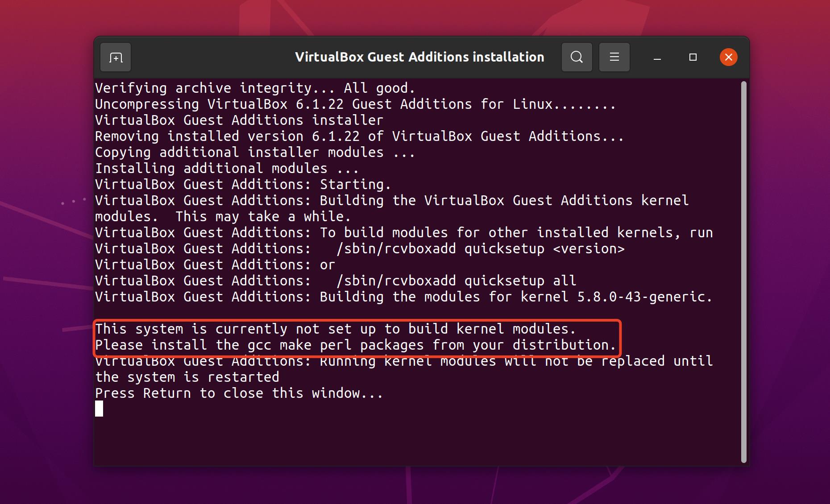830x504 pixels.
Task: Click the 'Uncompressing VirtualBox 6.1.22 Guest Additions' line
Action: [355, 104]
